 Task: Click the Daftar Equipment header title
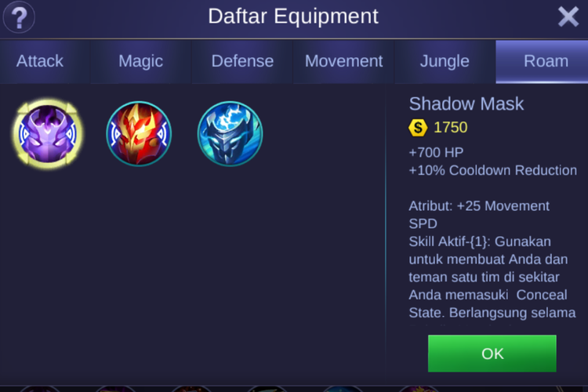pos(293,16)
